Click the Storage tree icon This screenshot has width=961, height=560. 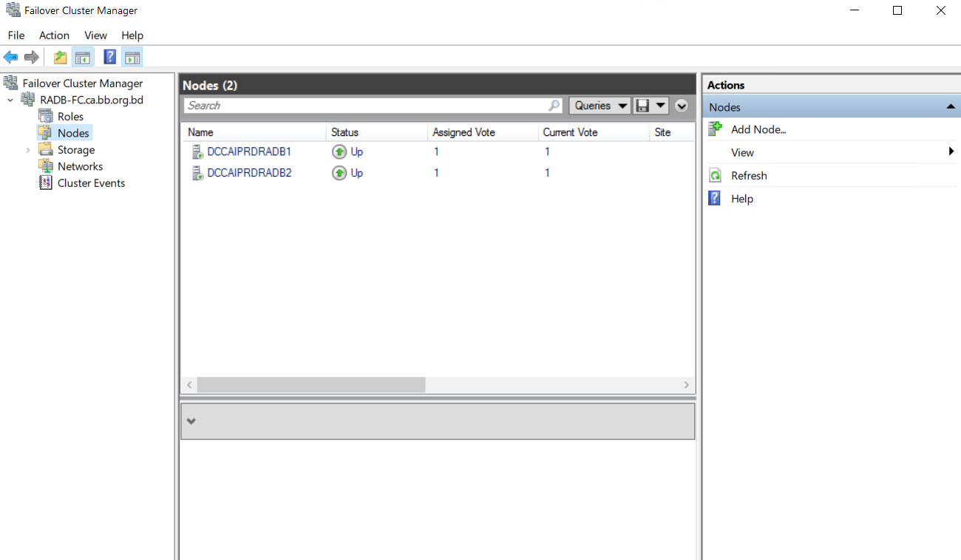pyautogui.click(x=46, y=149)
